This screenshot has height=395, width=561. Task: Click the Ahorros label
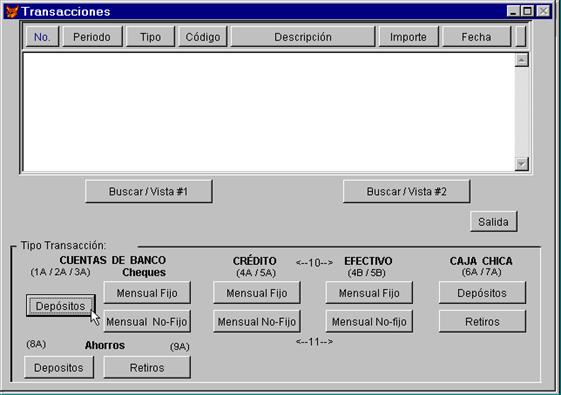pyautogui.click(x=105, y=345)
